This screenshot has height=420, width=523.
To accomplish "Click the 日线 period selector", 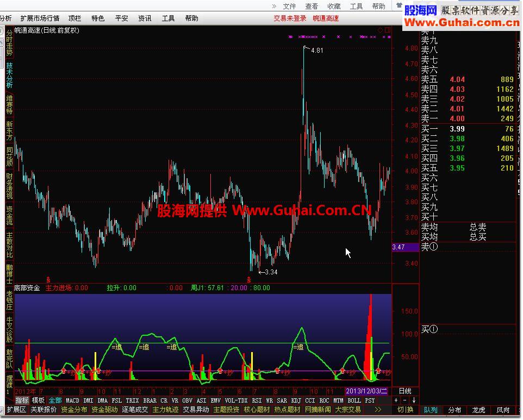I will point(405,391).
